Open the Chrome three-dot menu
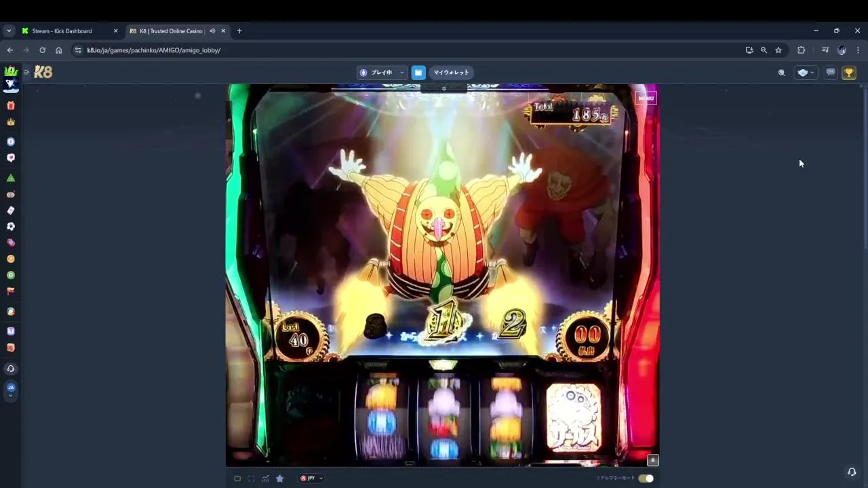 (858, 50)
